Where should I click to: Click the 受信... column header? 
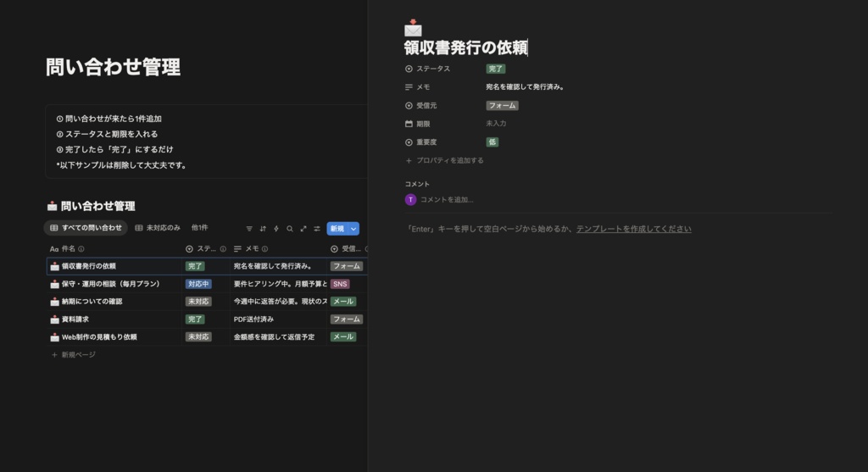coord(348,249)
